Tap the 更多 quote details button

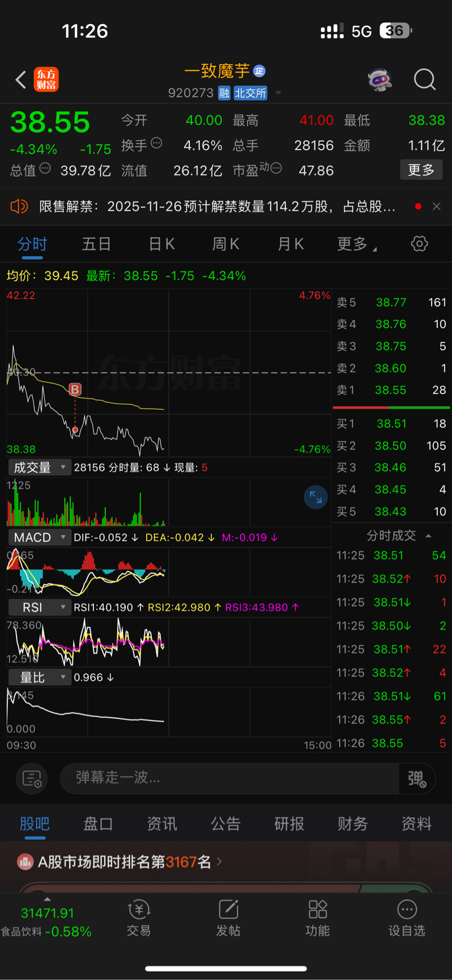(421, 170)
